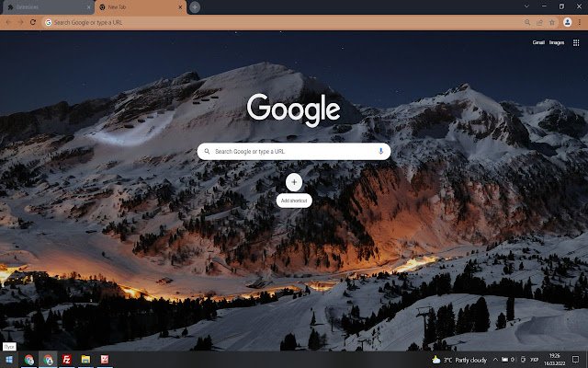Open the Google apps grid

tap(576, 43)
